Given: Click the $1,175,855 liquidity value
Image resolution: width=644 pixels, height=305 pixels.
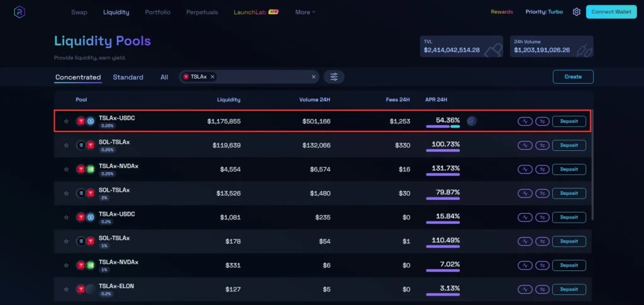Looking at the screenshot, I should [x=224, y=121].
